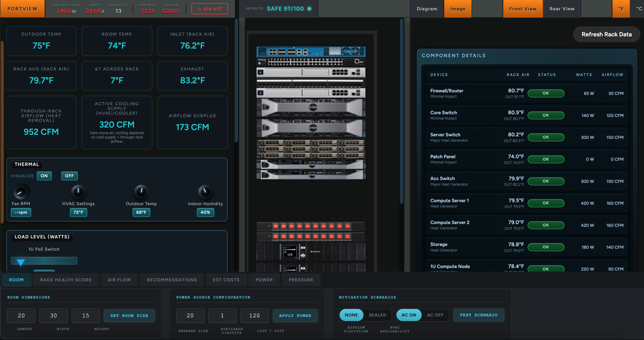Viewport: 644px width, 340px height.
Task: Switch to the Diagram view
Action: click(426, 8)
